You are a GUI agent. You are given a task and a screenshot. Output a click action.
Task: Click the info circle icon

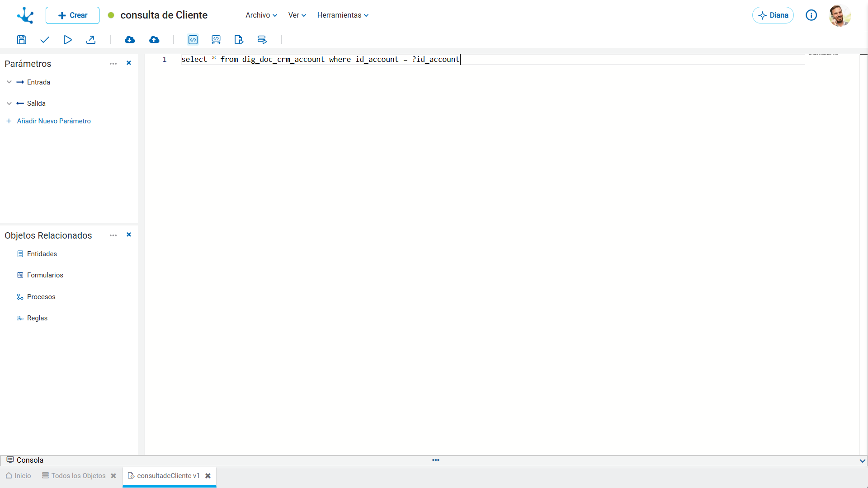click(x=811, y=15)
